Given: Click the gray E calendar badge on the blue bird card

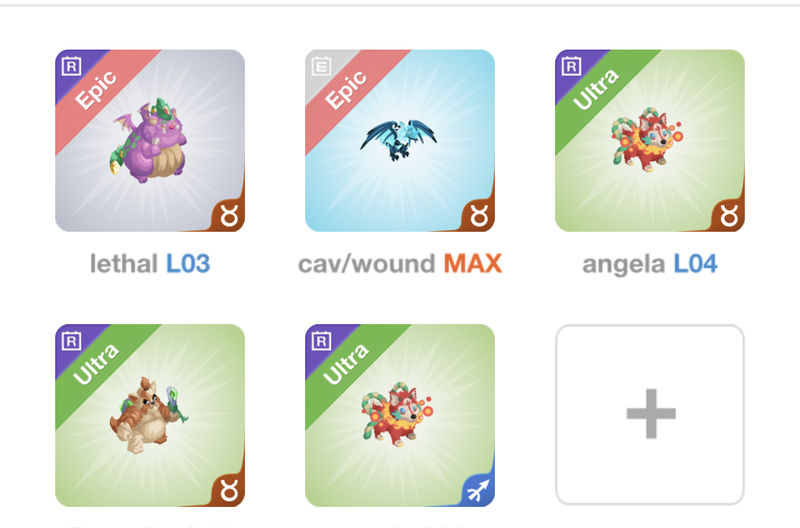Looking at the screenshot, I should tap(321, 66).
